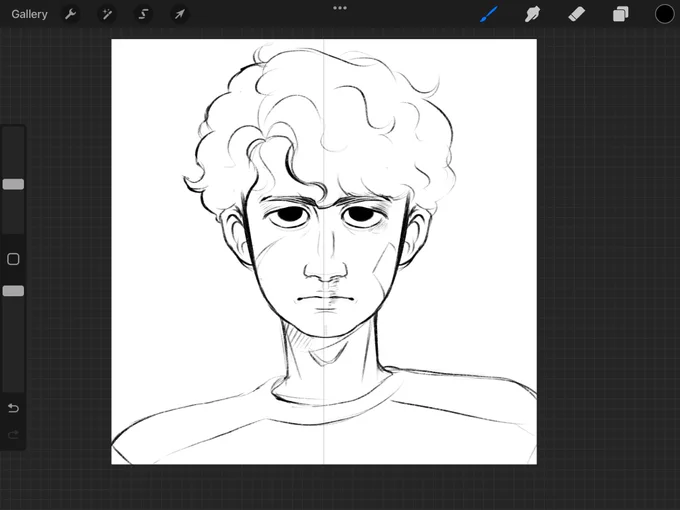The height and width of the screenshot is (510, 680).
Task: Click the brush opacity slider handle
Action: point(13,291)
